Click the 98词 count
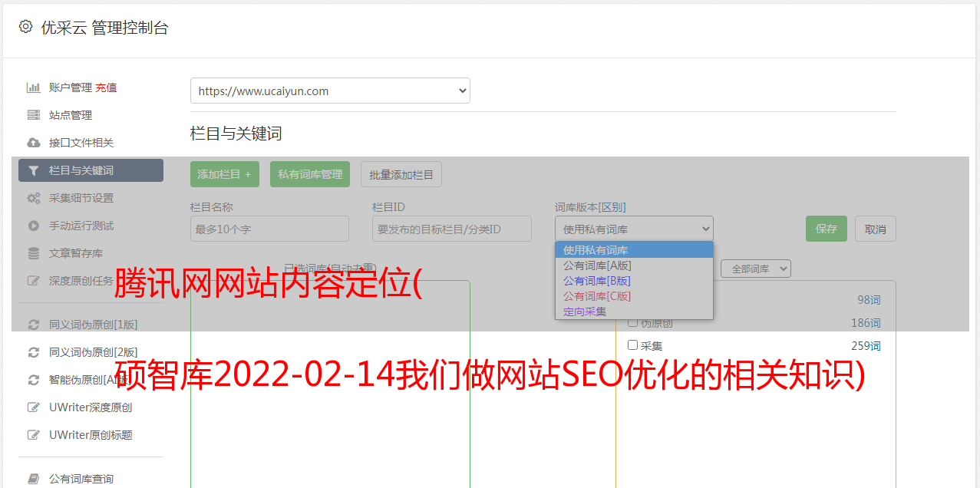The height and width of the screenshot is (488, 980). point(869,300)
